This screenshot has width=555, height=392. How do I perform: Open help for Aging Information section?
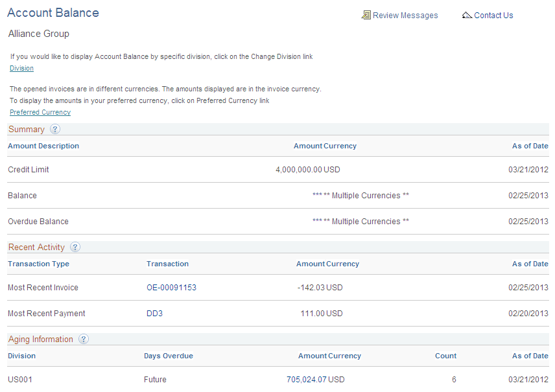[84, 339]
